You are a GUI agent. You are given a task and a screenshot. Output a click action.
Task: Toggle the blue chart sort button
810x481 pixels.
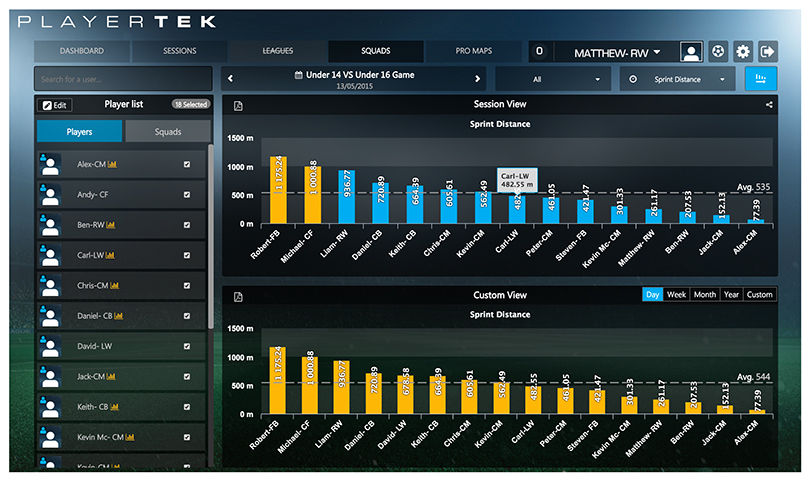[760, 79]
